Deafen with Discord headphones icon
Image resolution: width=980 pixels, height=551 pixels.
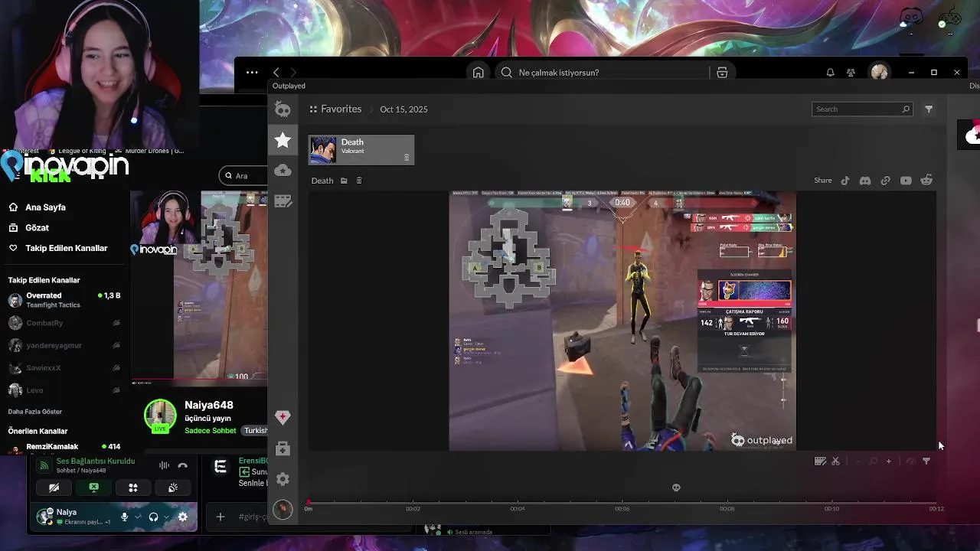coord(153,517)
